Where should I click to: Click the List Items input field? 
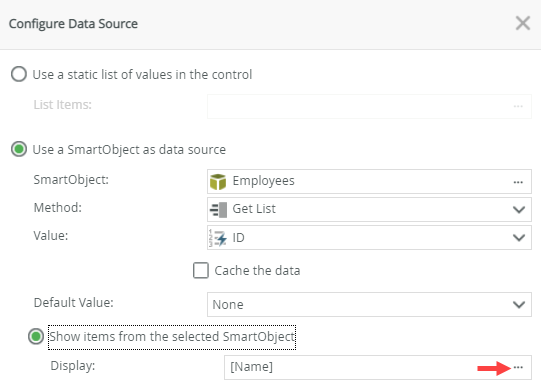click(x=369, y=106)
